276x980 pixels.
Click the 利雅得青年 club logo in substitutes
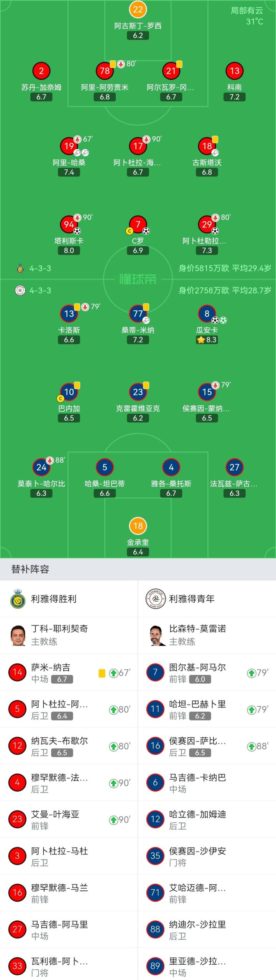(155, 599)
